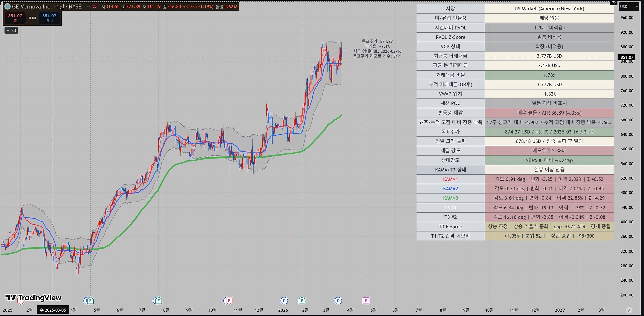The height and width of the screenshot is (316, 644).
Task: Click the pink approximate-equals data status icon
Action: (x=95, y=7)
